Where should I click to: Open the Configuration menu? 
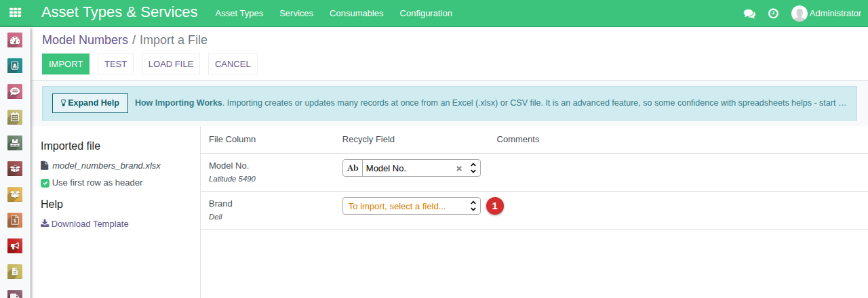pos(426,14)
